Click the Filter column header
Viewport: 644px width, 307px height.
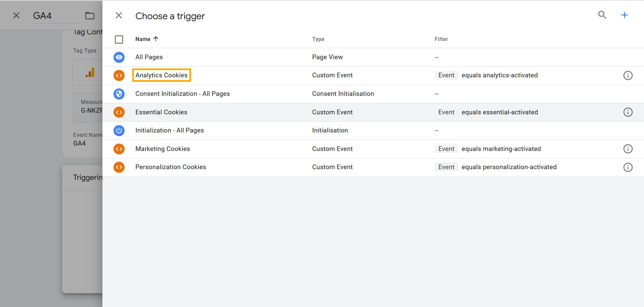click(441, 39)
